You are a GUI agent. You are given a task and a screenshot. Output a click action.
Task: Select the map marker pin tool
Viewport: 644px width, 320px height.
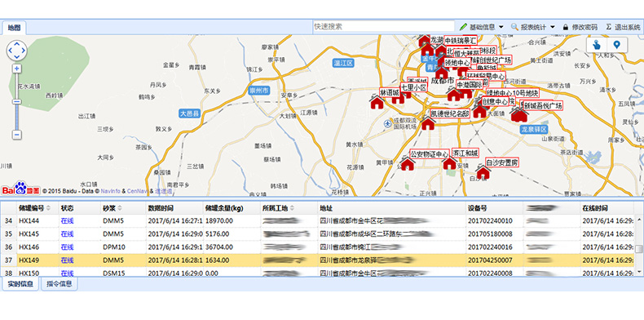[x=616, y=44]
